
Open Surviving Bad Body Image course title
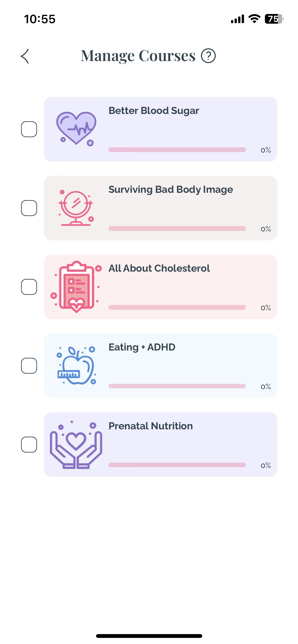(171, 190)
